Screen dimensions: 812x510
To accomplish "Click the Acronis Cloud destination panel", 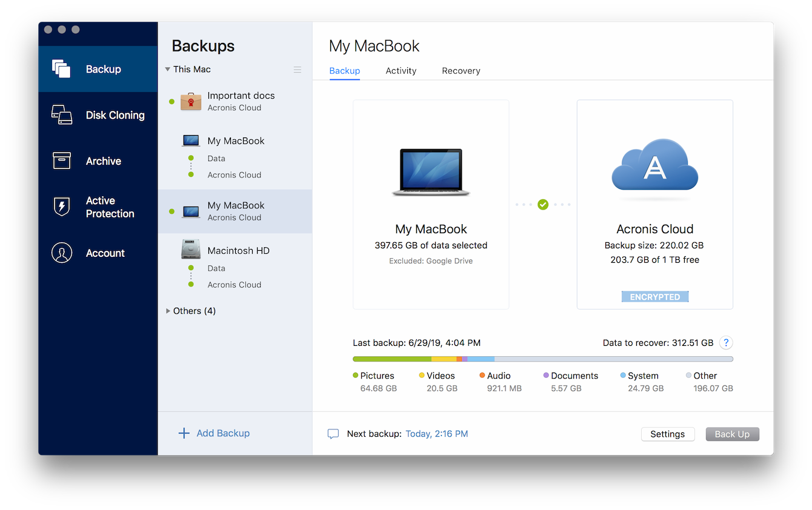I will tap(654, 205).
